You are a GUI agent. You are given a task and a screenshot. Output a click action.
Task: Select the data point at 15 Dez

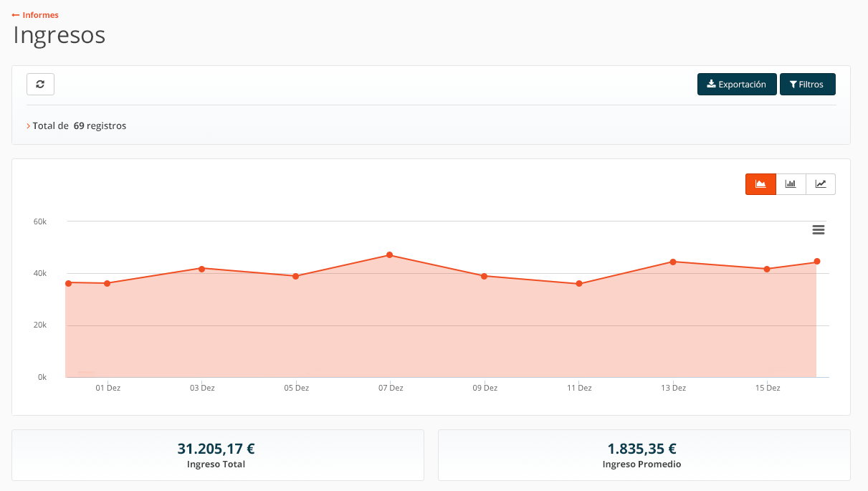(767, 269)
